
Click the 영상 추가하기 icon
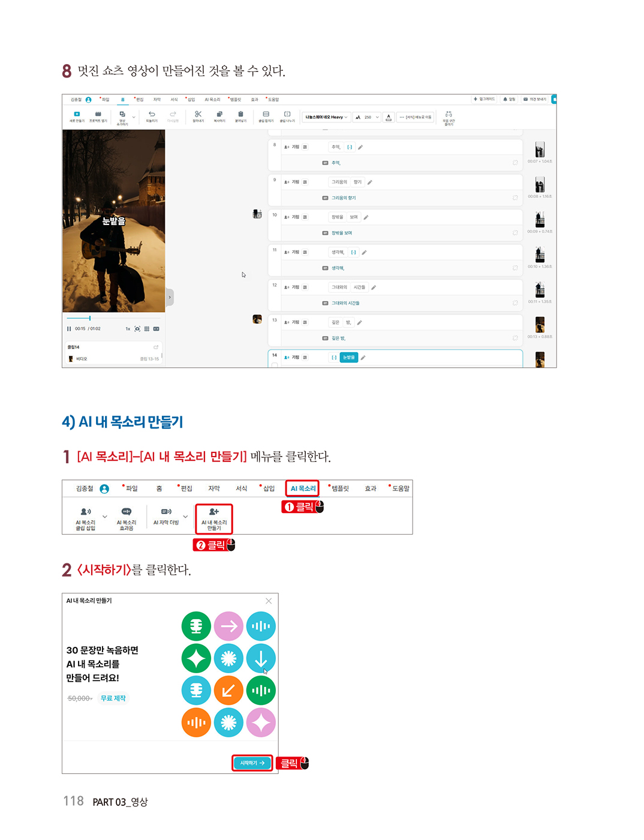click(122, 114)
